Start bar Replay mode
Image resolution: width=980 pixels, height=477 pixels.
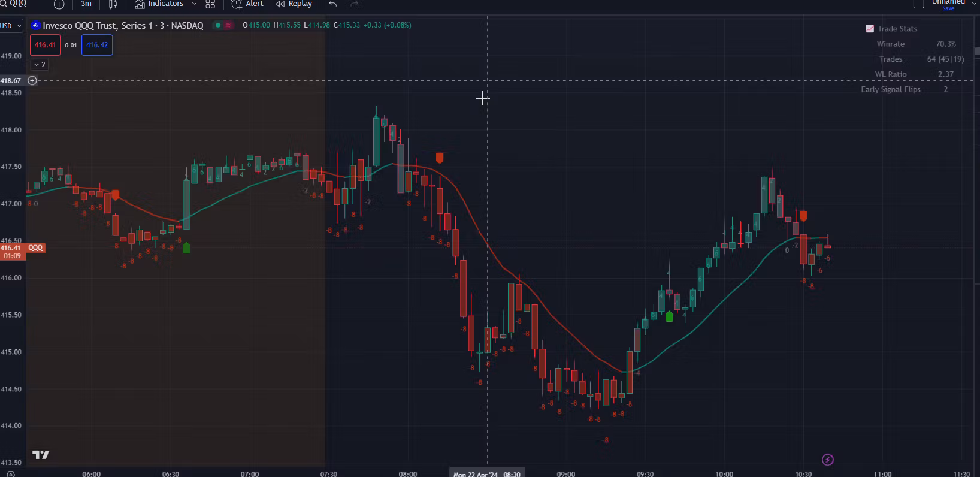pos(294,4)
